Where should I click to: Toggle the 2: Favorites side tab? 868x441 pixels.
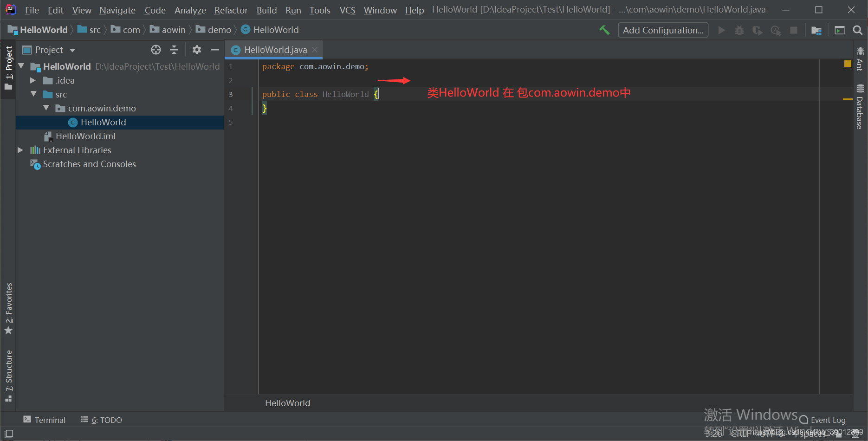click(x=8, y=308)
